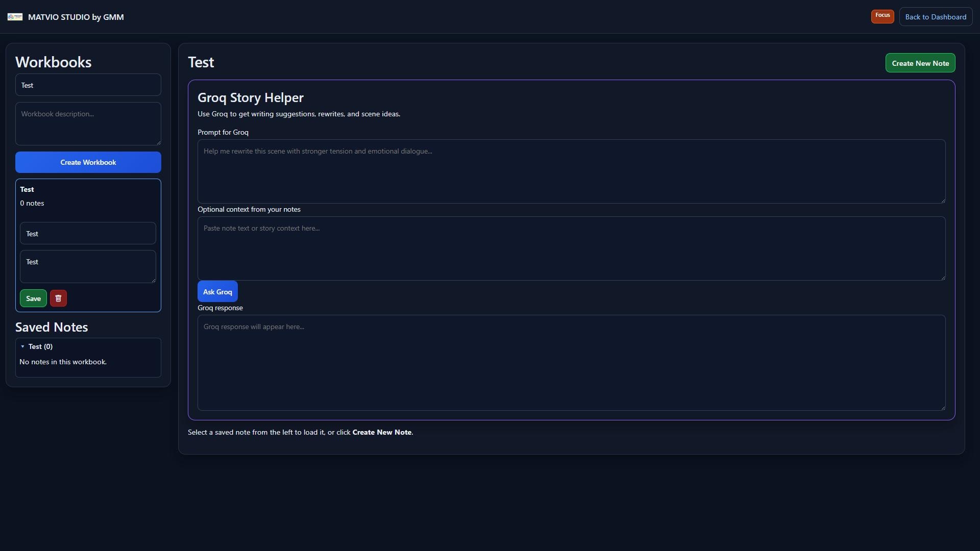This screenshot has width=980, height=551.
Task: Click the Prompt for Groq textarea
Action: click(572, 171)
